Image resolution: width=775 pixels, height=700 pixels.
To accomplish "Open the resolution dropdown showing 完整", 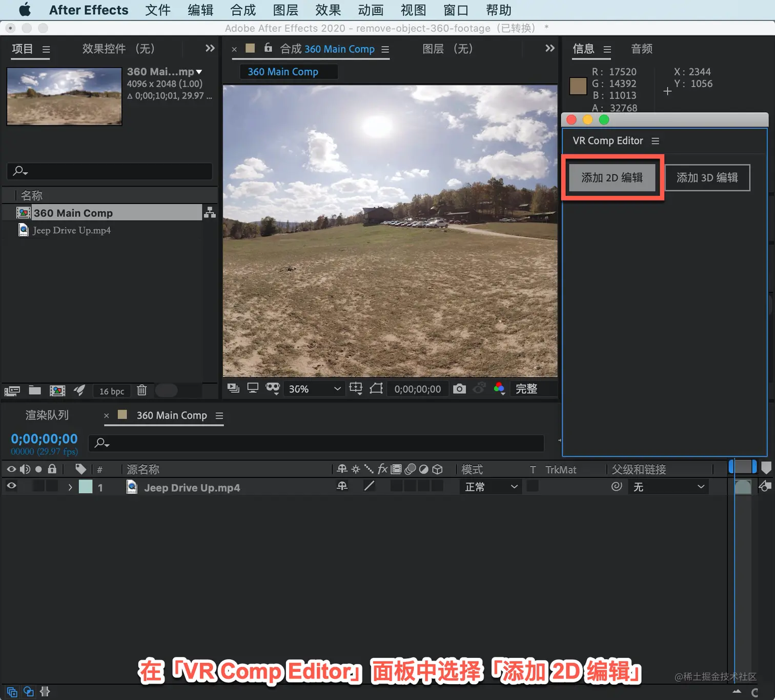I will point(533,389).
